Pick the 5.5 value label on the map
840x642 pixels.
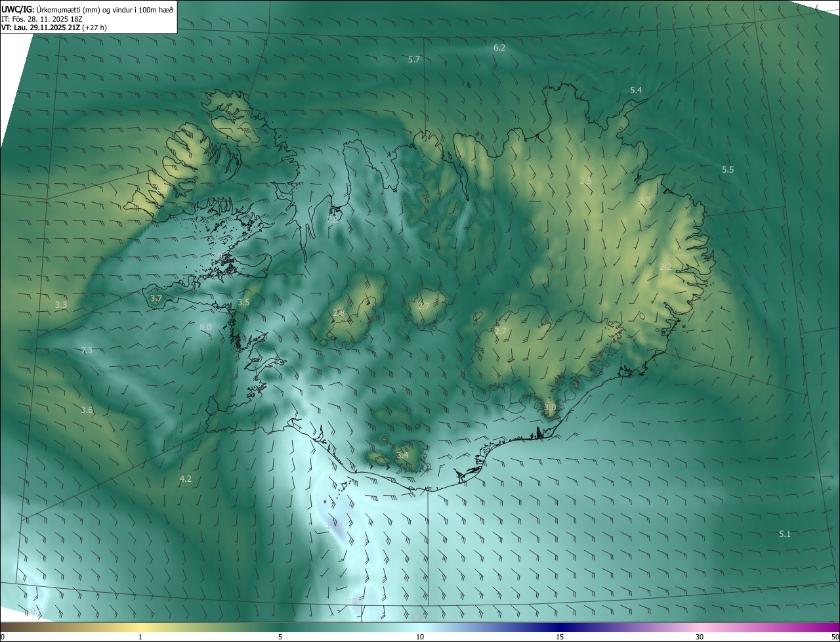(728, 169)
